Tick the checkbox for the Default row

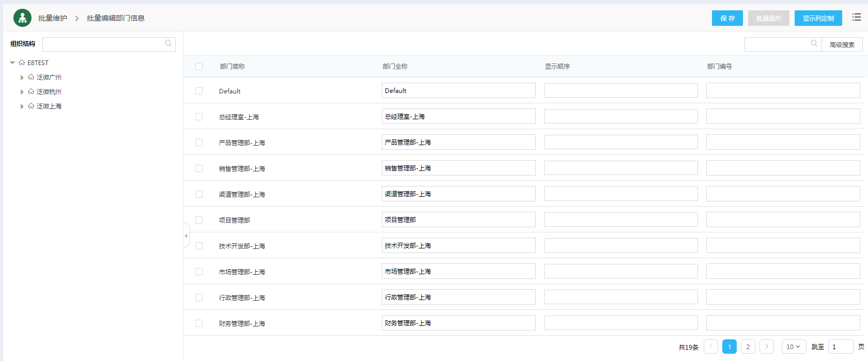coord(199,91)
